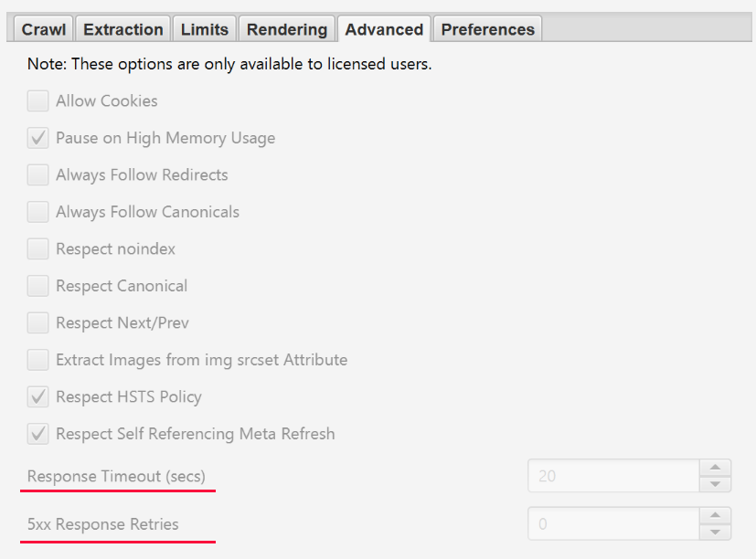The height and width of the screenshot is (559, 756).
Task: Enable Respect Next/Prev checkbox
Action: tap(38, 323)
